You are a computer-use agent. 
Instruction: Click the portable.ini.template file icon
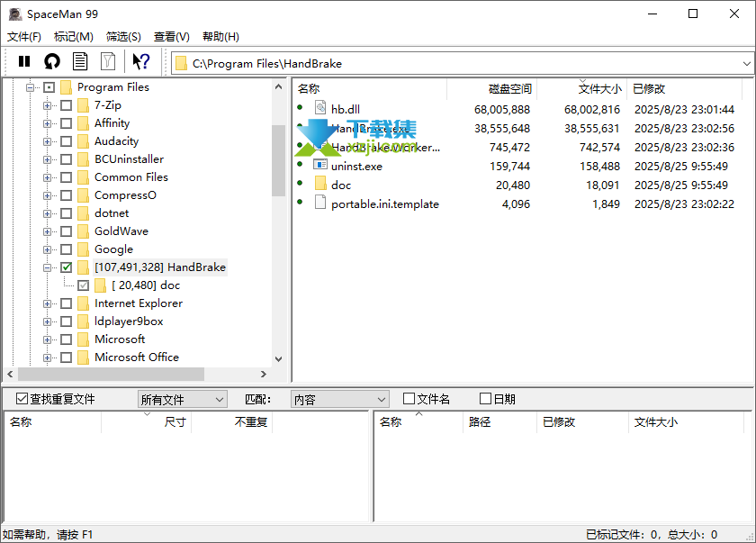(x=319, y=204)
